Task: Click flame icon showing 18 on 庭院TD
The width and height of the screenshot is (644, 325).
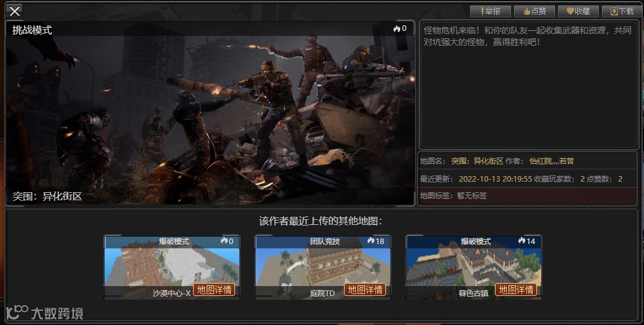Action: [x=371, y=241]
